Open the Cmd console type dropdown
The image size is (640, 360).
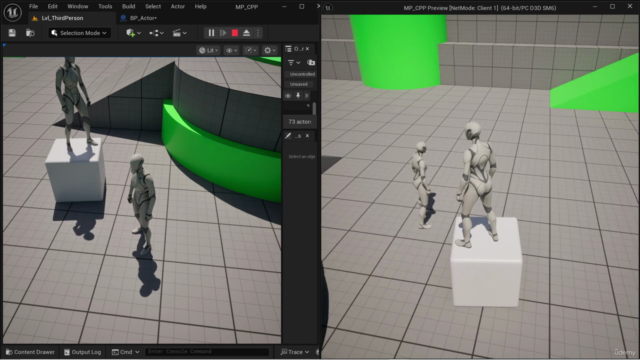coord(126,352)
